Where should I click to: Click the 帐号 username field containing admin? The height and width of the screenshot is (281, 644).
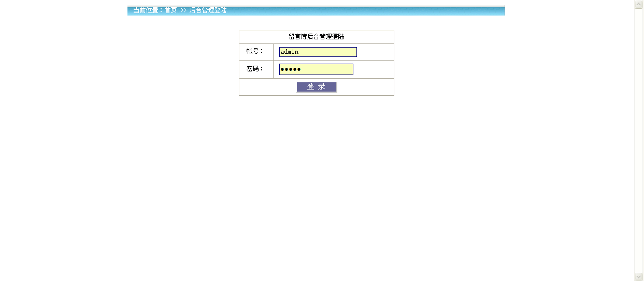click(x=318, y=52)
